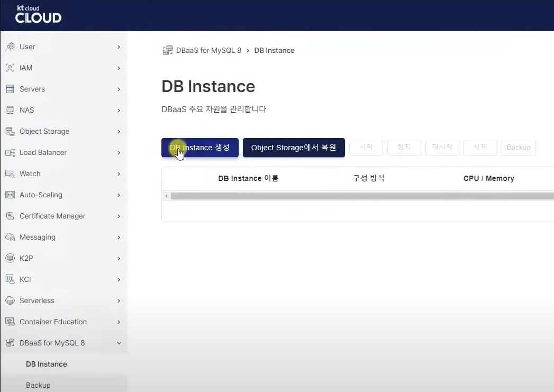554x392 pixels.
Task: Open the Load Balancer menu item
Action: (64, 152)
